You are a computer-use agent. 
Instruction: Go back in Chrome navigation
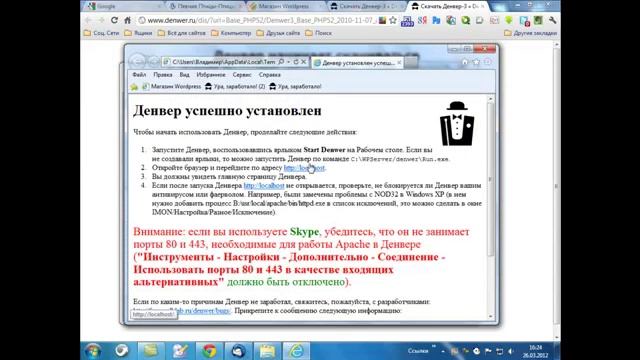click(x=88, y=20)
